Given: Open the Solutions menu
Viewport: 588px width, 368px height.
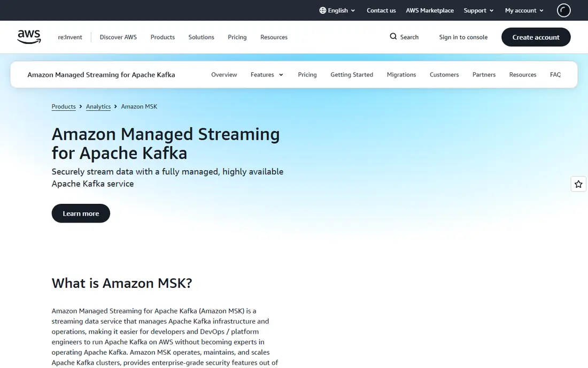Looking at the screenshot, I should coord(202,37).
